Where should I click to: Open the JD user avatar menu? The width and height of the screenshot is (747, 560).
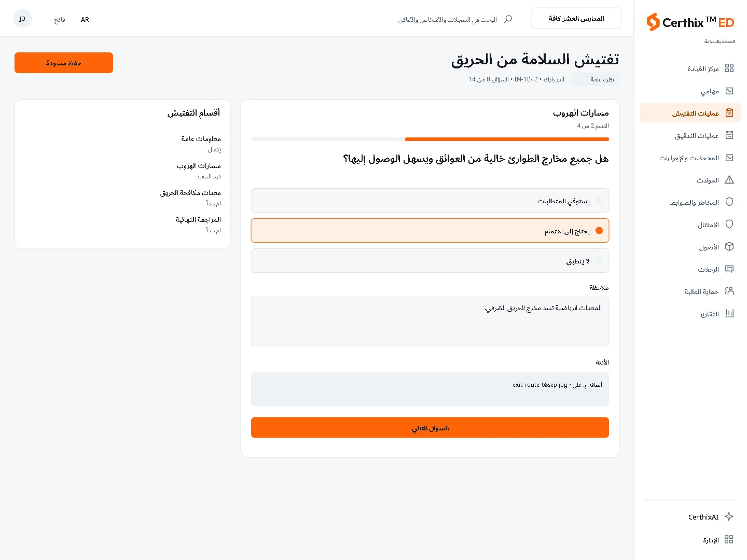point(22,19)
